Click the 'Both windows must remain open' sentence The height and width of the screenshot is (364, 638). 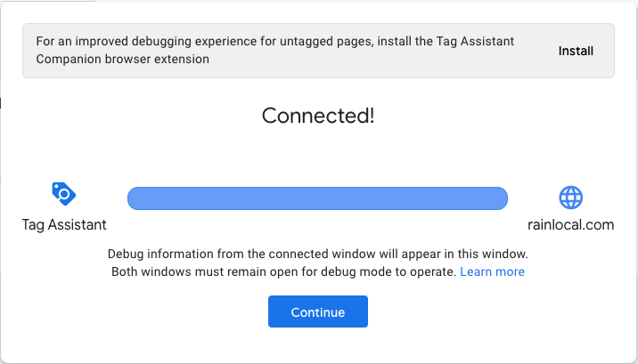[x=283, y=271]
